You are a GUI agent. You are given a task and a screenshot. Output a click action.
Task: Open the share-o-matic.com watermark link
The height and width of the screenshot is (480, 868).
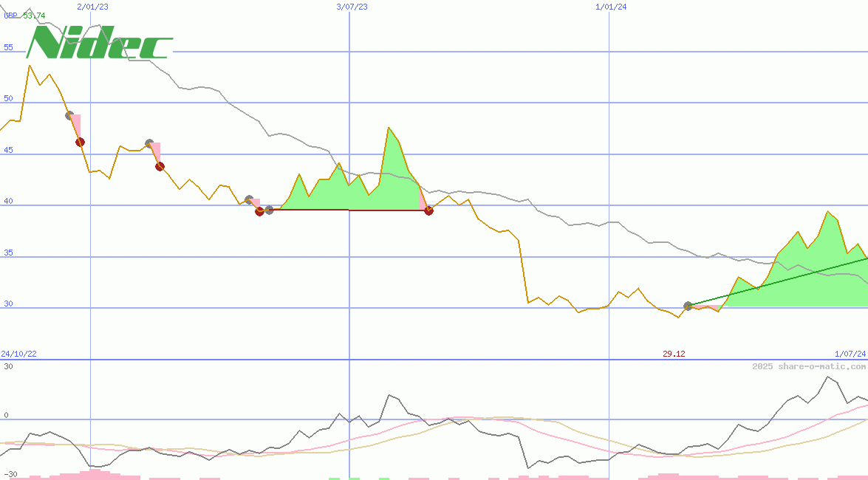point(809,366)
